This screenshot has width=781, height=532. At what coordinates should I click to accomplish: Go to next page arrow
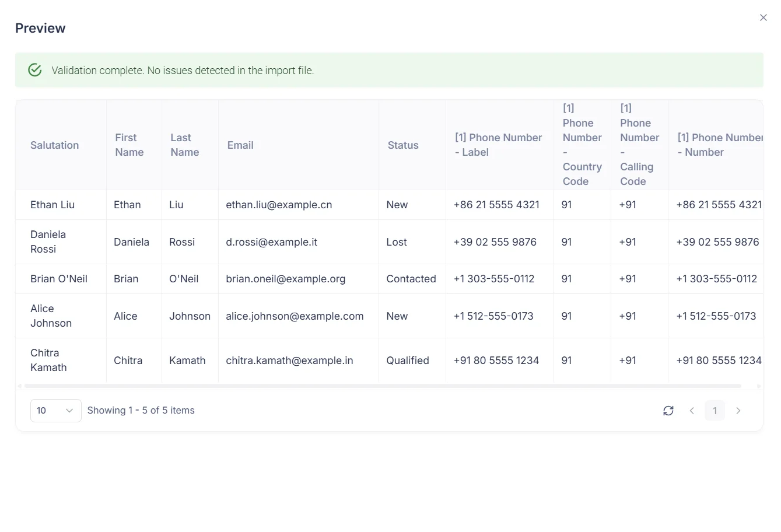pyautogui.click(x=738, y=411)
